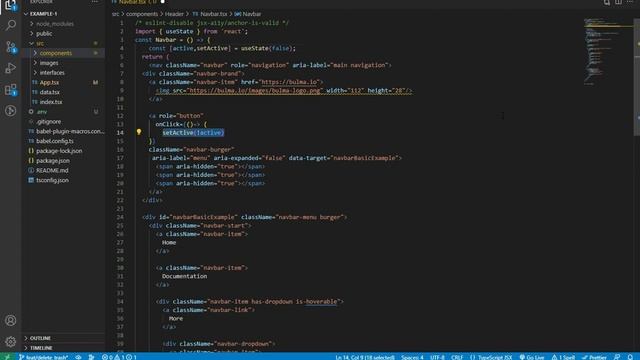Click the circular play icon below Extensions
The width and height of the screenshot is (640, 360).
11,111
